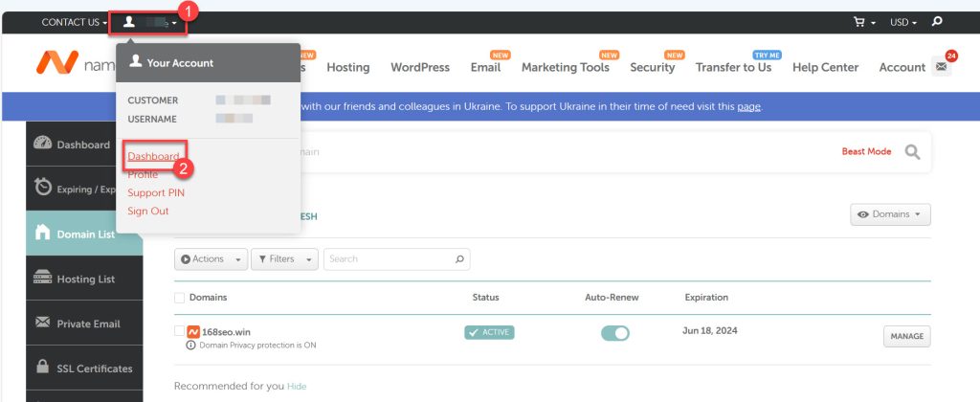Open the USD currency dropdown
The width and height of the screenshot is (980, 402).
pyautogui.click(x=903, y=23)
